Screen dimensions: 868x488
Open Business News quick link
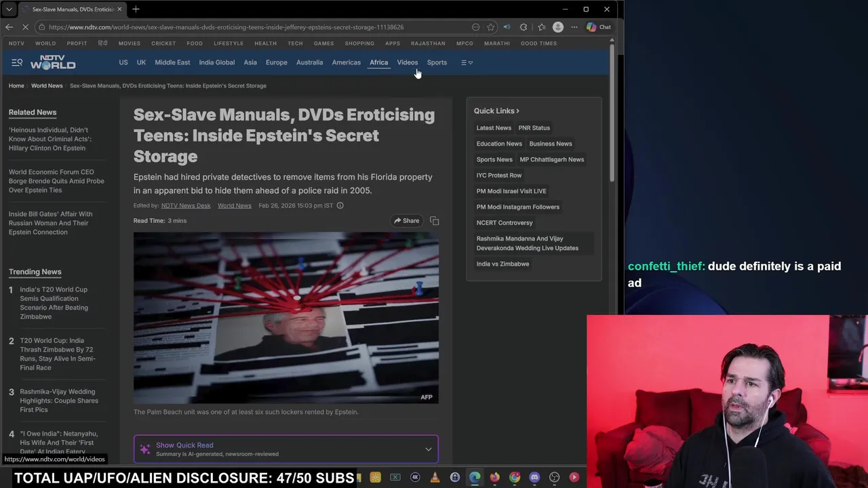coord(551,144)
